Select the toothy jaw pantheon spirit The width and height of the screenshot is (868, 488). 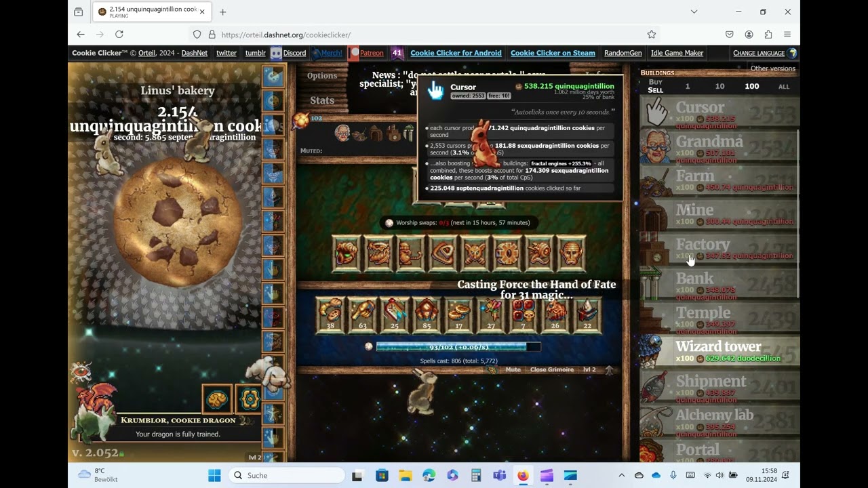(379, 254)
